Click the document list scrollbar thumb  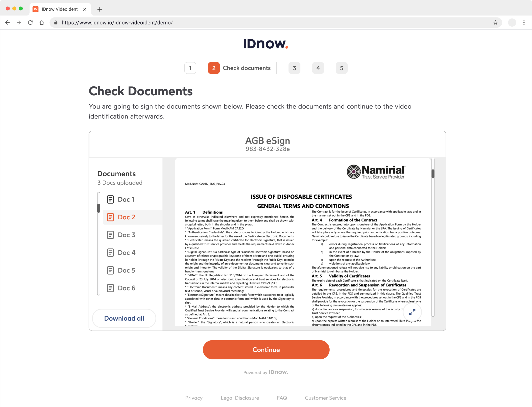click(x=99, y=208)
